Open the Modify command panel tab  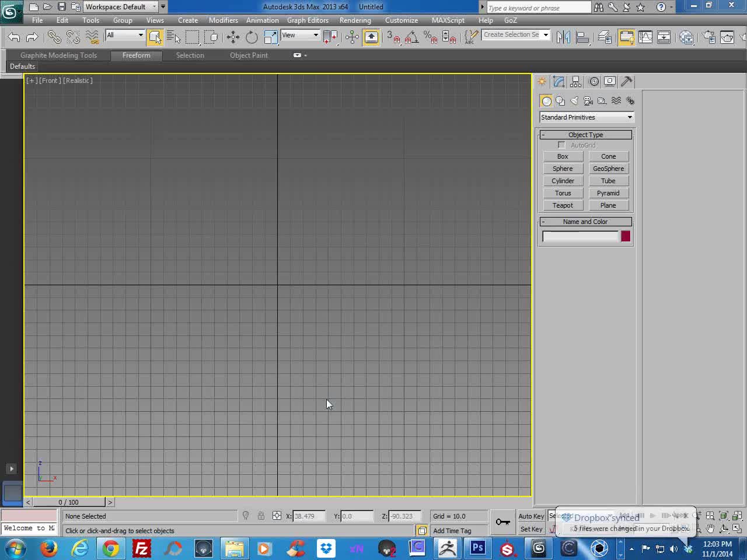[559, 82]
